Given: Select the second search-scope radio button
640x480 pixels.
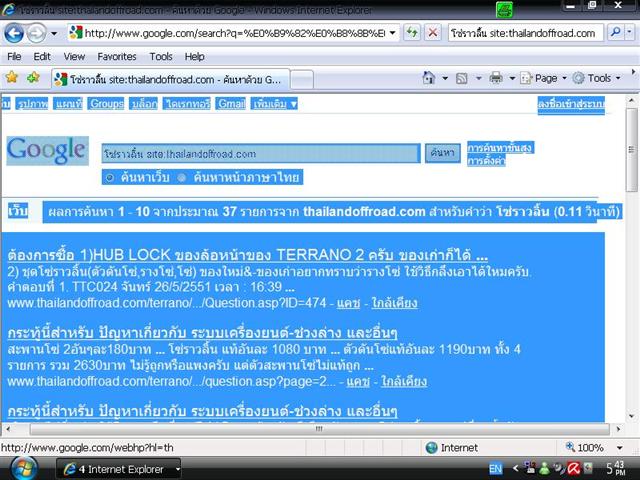Looking at the screenshot, I should tap(182, 177).
